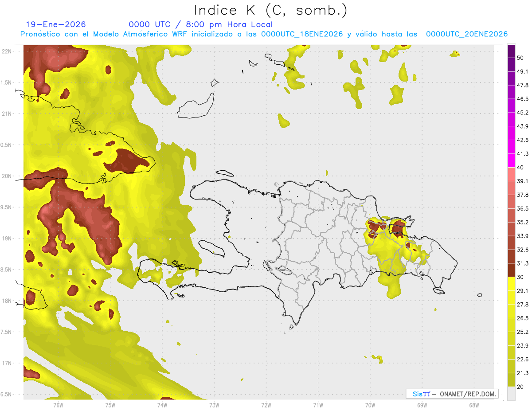Image resolution: width=532 pixels, height=411 pixels.
Task: Click the "Indice K (C, somb.)" title
Action: 270,10
